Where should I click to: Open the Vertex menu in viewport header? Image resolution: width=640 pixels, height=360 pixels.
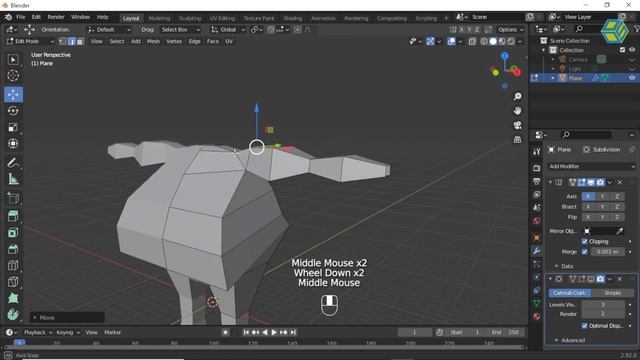[x=174, y=41]
